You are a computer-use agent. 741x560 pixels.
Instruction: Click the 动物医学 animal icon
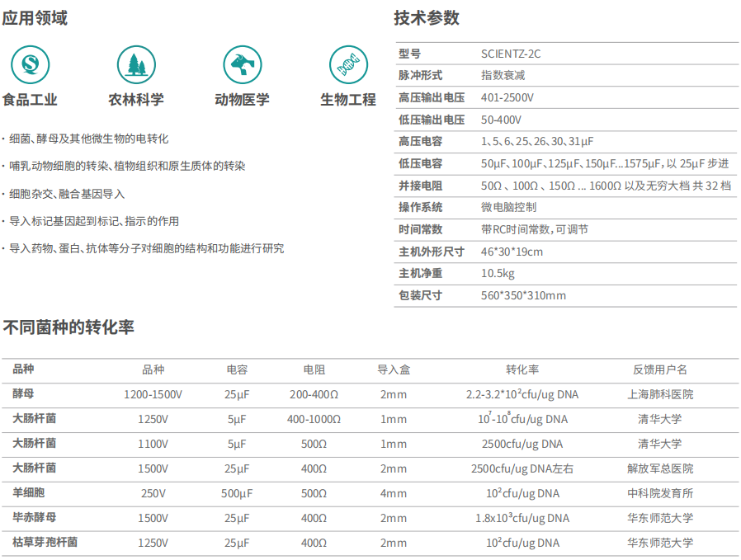pyautogui.click(x=242, y=63)
